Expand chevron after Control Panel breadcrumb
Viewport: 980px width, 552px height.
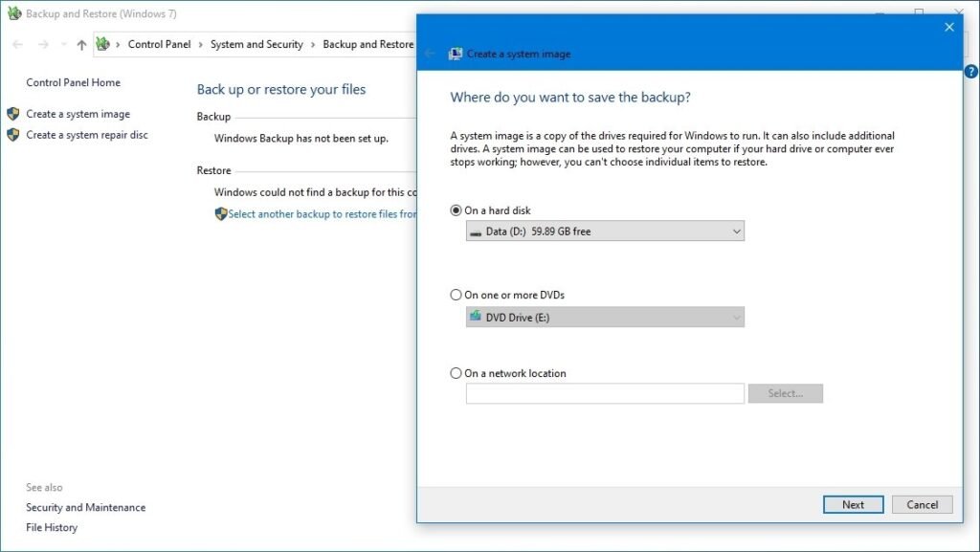201,44
